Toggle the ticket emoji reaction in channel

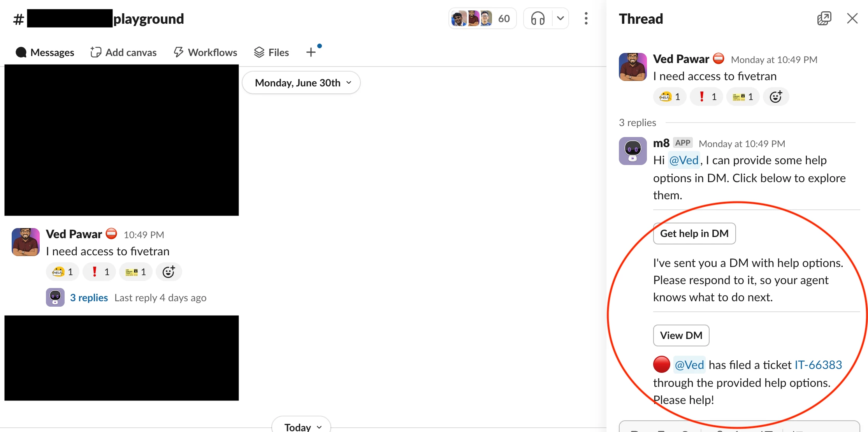coord(136,272)
